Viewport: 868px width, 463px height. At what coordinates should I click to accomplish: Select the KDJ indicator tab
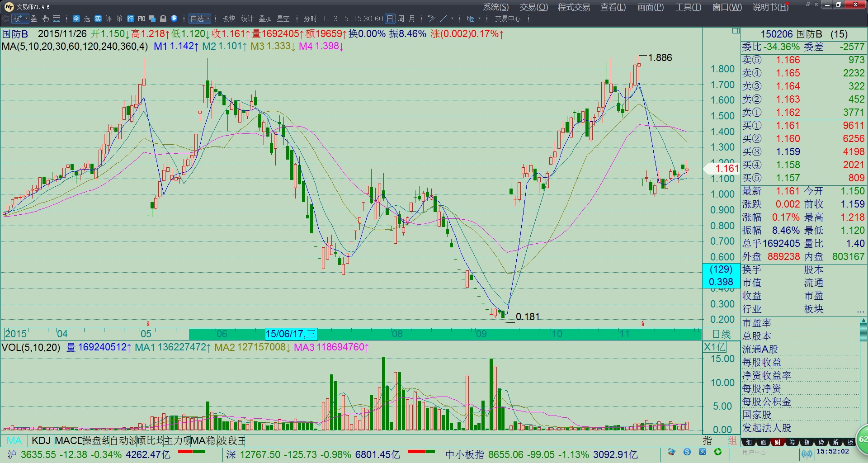coord(41,440)
